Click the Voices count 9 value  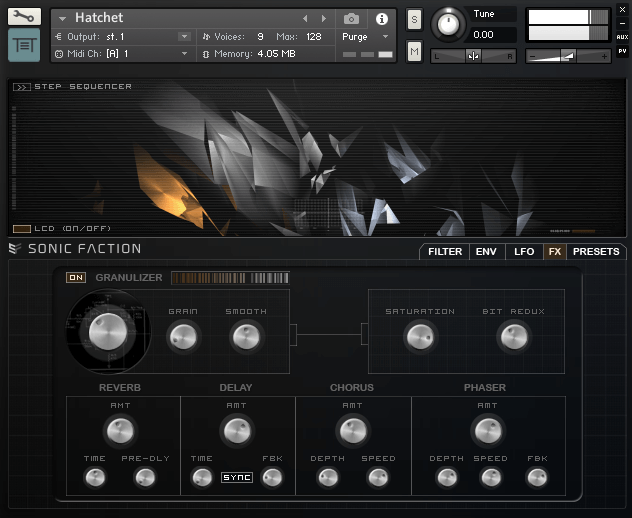pyautogui.click(x=260, y=37)
